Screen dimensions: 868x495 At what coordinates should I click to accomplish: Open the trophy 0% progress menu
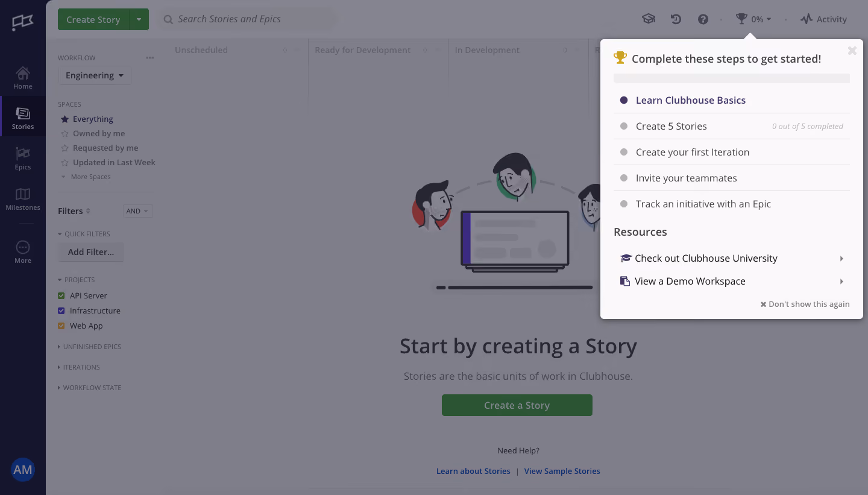[x=753, y=19]
